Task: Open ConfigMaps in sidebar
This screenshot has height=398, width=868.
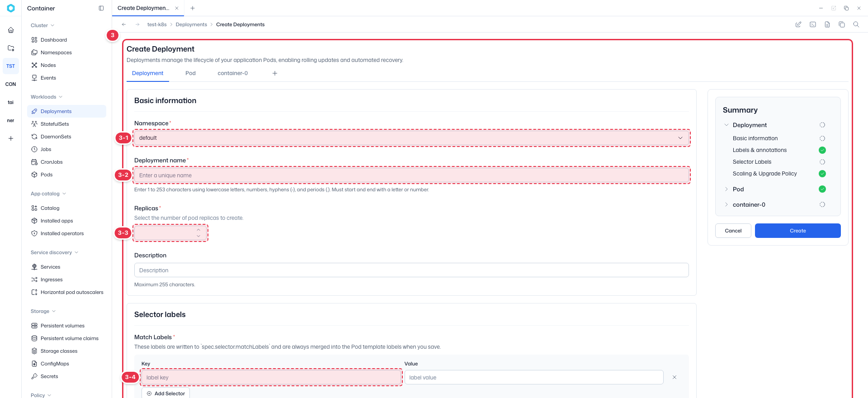Action: click(x=66, y=364)
